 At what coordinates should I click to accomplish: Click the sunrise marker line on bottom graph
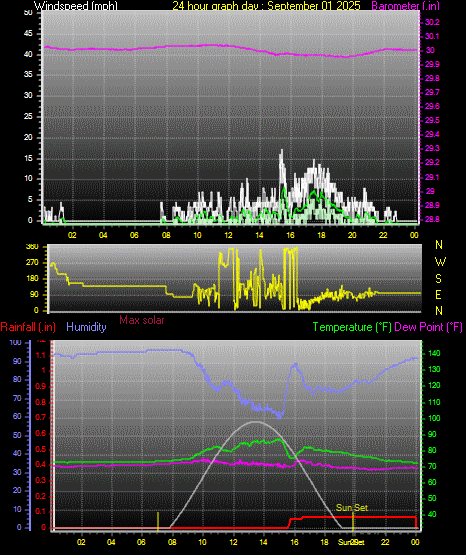tap(158, 521)
